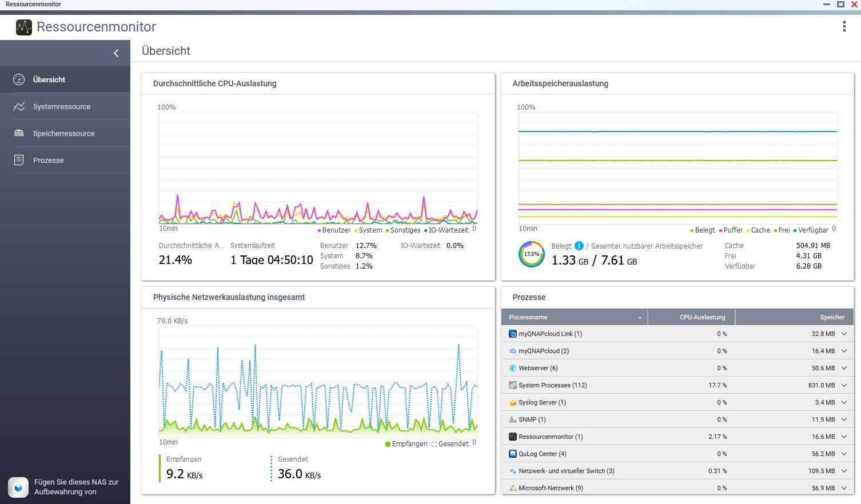The image size is (861, 504).
Task: Expand the Ressourcenmonitor (1) process row
Action: (844, 437)
